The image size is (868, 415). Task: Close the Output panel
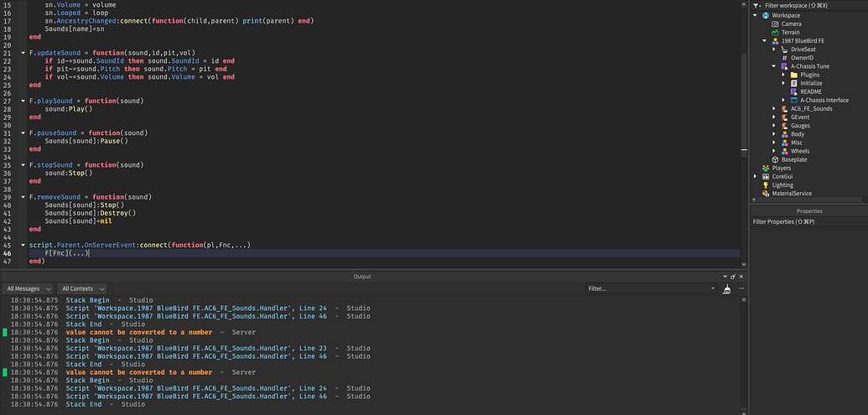coord(741,277)
